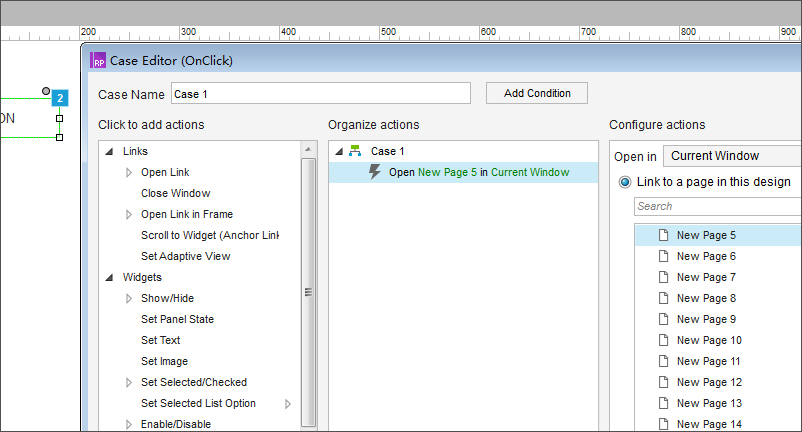Expand the Open Link action options

[129, 173]
